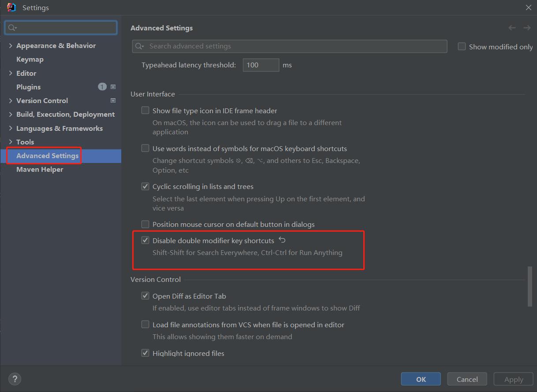Viewport: 537px width, 392px height.
Task: Click the project-level icon next to Version Control
Action: pos(113,100)
